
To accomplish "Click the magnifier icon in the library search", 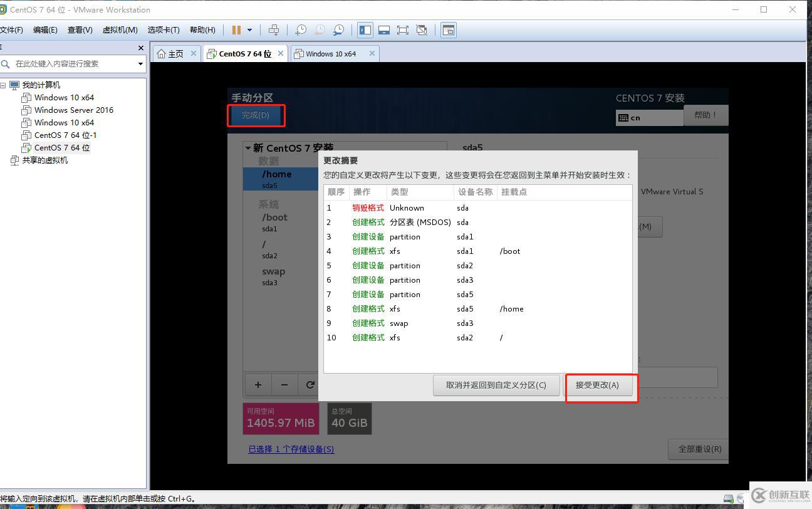I will tap(6, 63).
